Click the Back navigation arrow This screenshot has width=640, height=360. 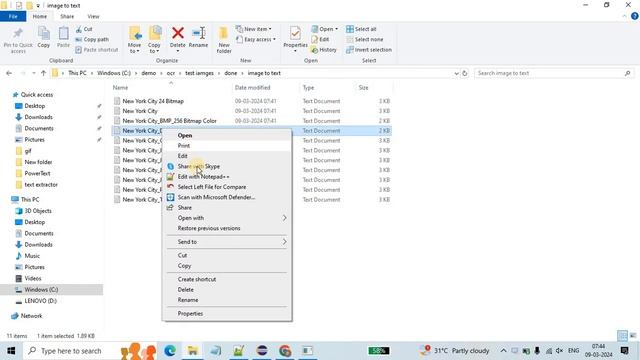pyautogui.click(x=9, y=73)
